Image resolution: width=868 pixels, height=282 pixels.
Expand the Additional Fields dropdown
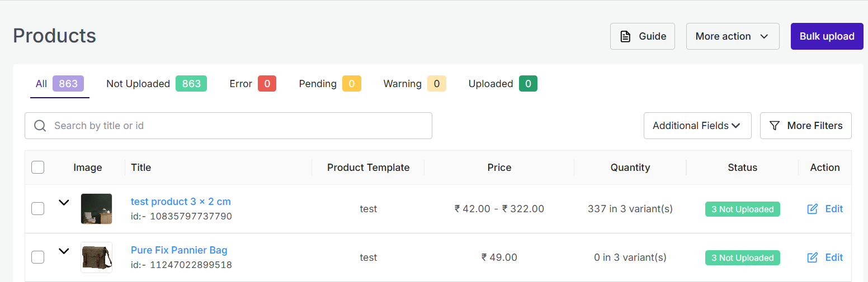(x=696, y=126)
